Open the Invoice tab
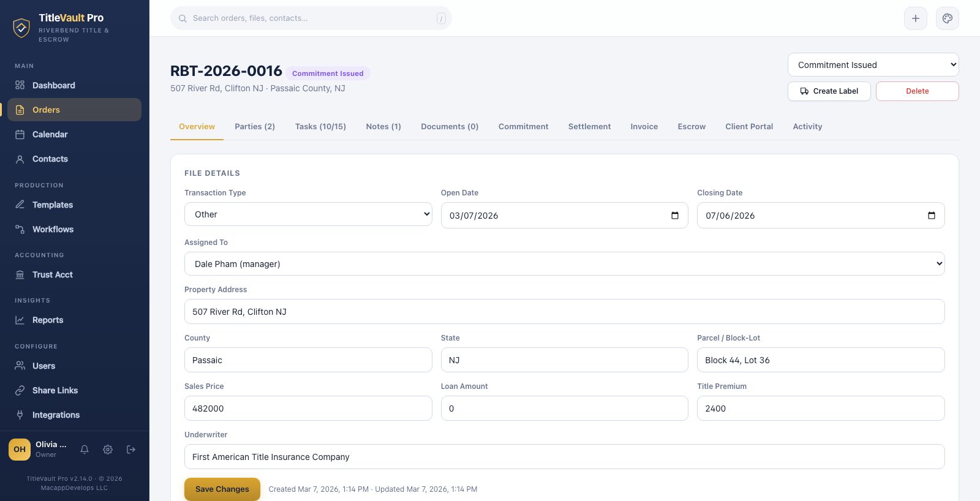 tap(644, 127)
